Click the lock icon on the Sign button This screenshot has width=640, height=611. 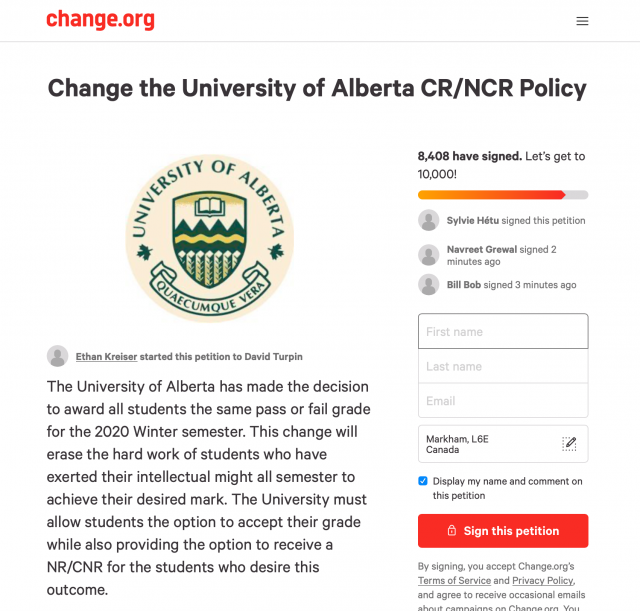(x=451, y=530)
